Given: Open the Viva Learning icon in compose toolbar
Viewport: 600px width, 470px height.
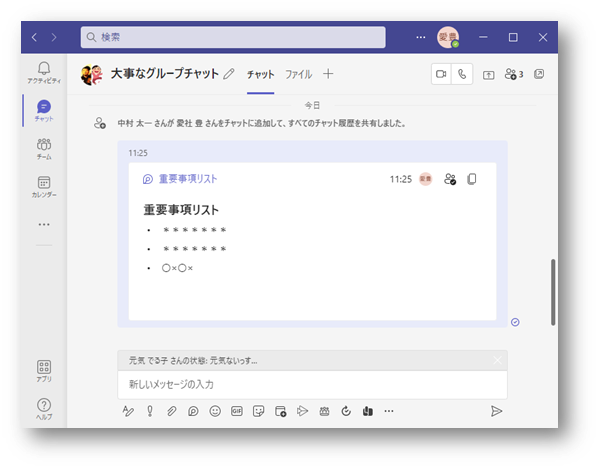Looking at the screenshot, I should coord(368,411).
